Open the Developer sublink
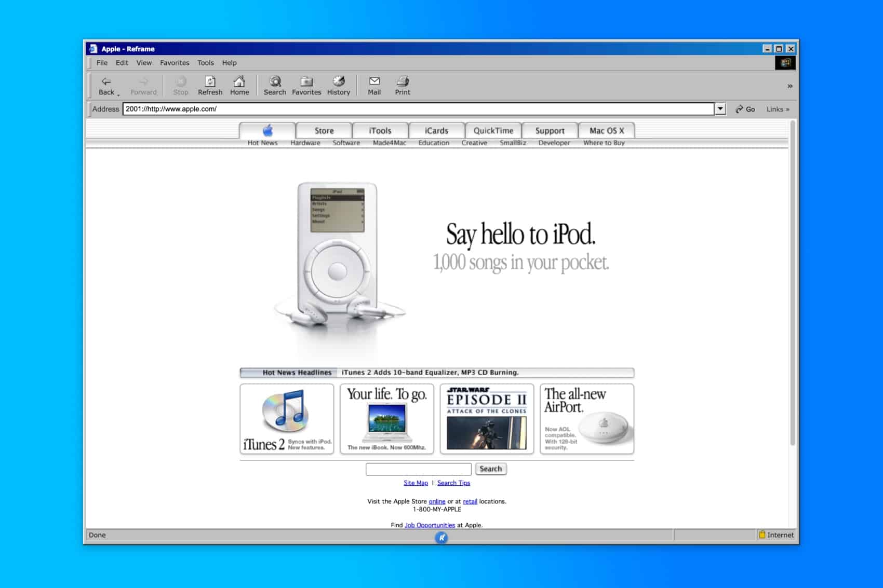The image size is (883, 588). pyautogui.click(x=554, y=143)
